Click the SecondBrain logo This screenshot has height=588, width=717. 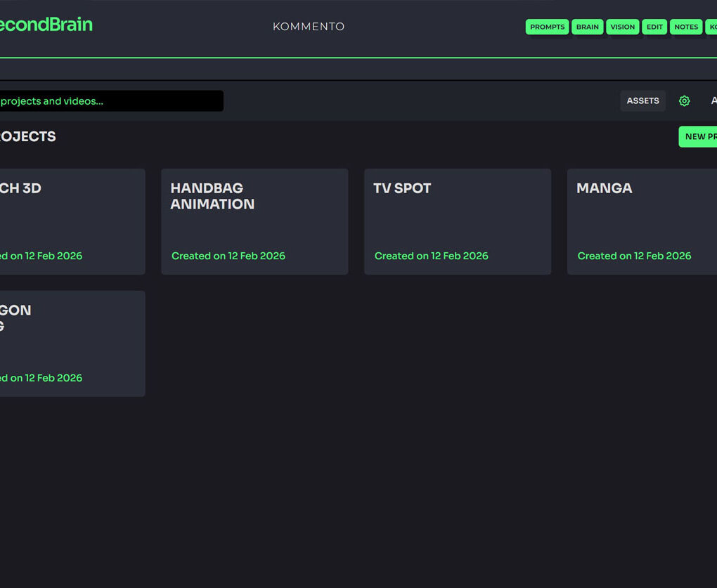(46, 25)
